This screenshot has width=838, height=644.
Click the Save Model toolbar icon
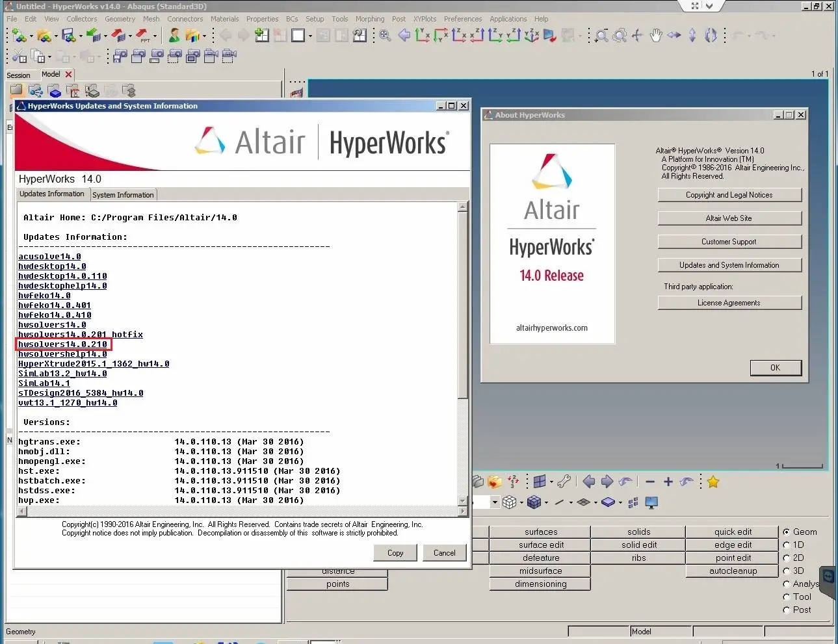(x=68, y=35)
